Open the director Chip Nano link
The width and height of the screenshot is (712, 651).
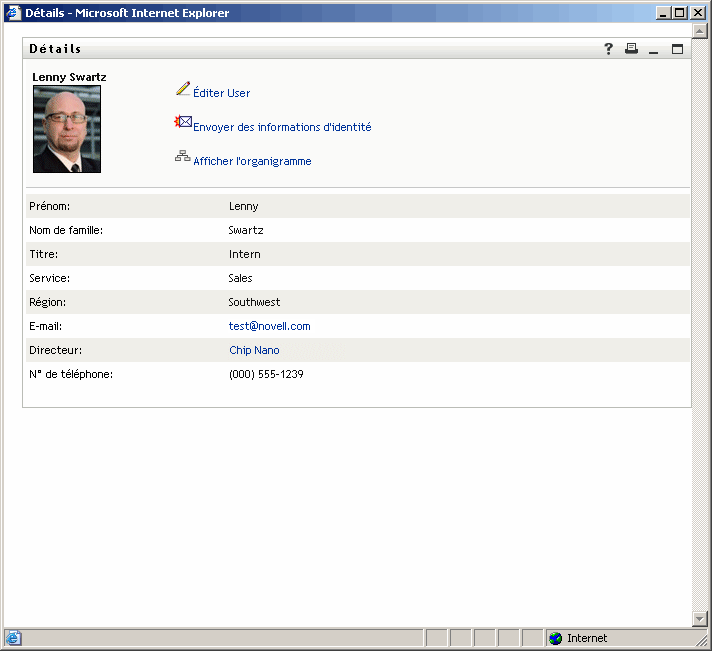coord(254,350)
